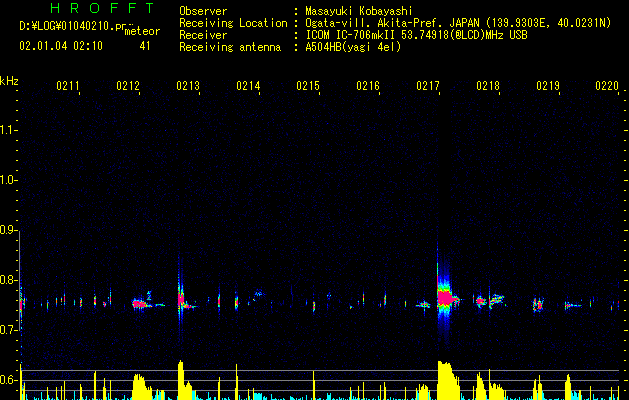The height and width of the screenshot is (400, 629).
Task: Click the yellow power peak at 0213
Action: tap(181, 380)
